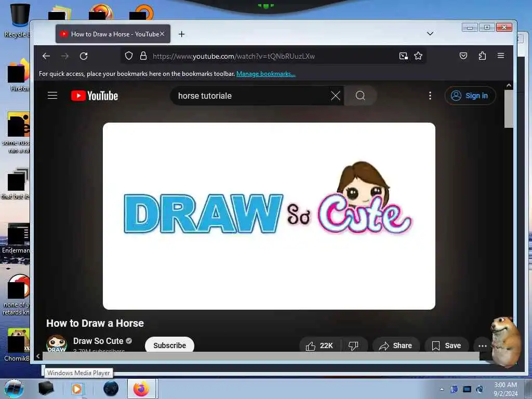
Task: Open the YouTube guide hamburger menu
Action: 52,96
